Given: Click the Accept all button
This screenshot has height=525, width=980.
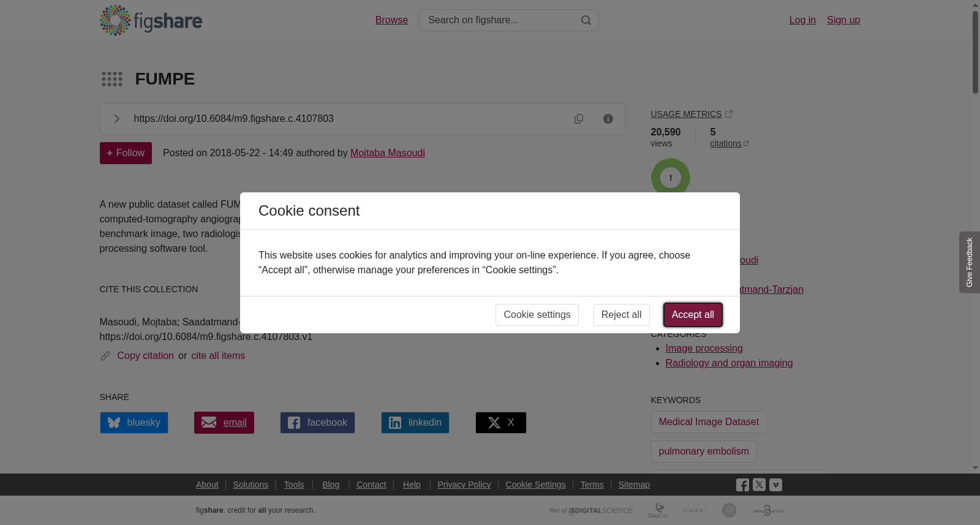Looking at the screenshot, I should click(x=693, y=315).
